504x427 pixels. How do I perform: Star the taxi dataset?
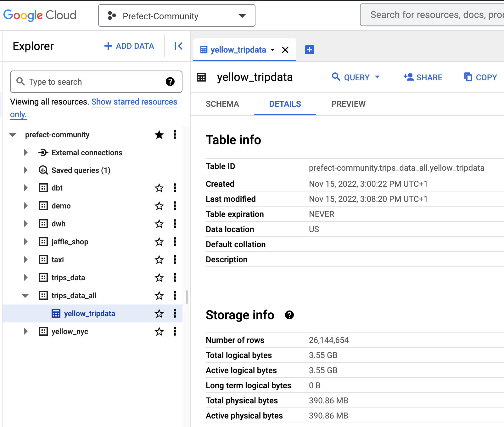tap(159, 260)
